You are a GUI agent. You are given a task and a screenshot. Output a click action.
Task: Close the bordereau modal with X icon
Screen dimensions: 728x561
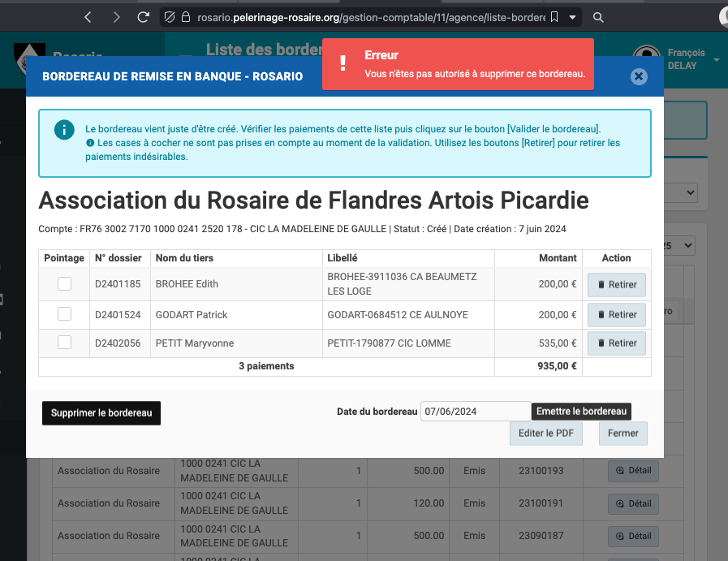pyautogui.click(x=639, y=76)
